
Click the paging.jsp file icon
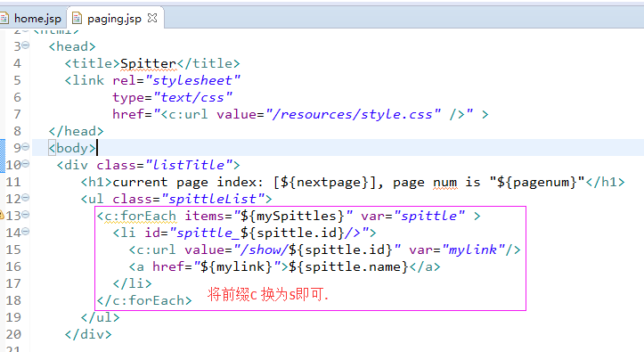[x=77, y=18]
